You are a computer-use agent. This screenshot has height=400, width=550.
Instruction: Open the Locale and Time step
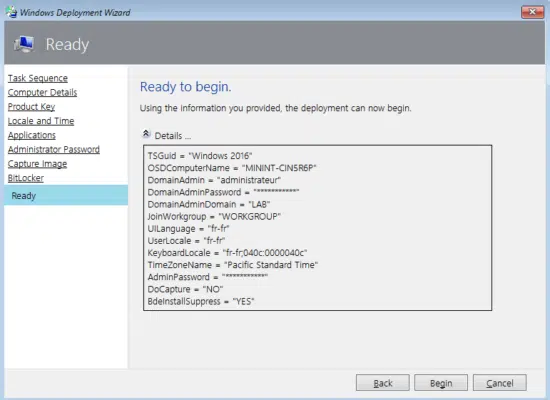tap(41, 121)
